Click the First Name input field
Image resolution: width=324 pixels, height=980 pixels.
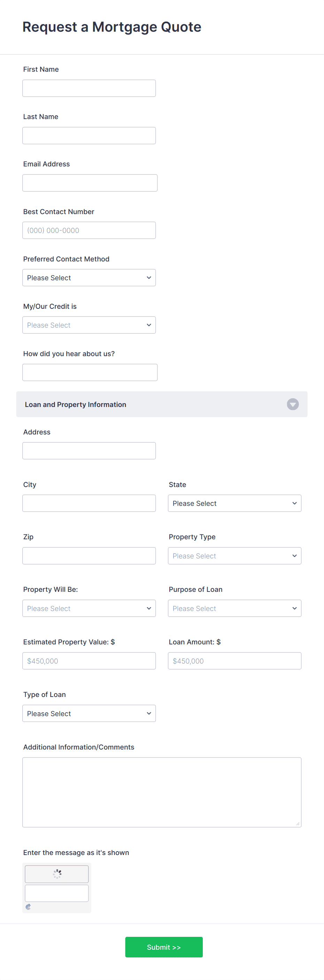[x=89, y=88]
